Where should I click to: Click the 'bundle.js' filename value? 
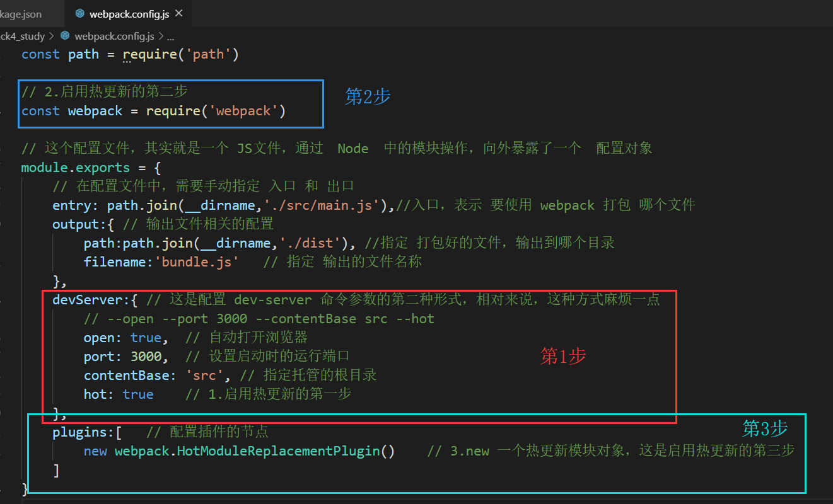coord(197,262)
